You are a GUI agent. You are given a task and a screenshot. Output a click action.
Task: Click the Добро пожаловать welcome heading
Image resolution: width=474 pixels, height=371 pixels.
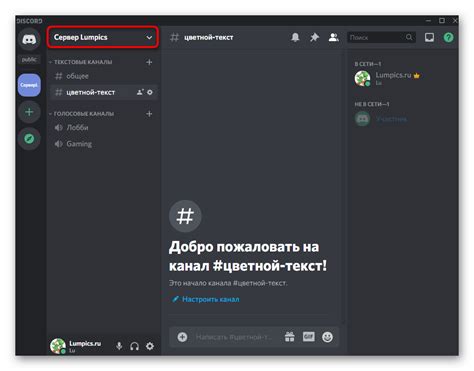point(248,256)
